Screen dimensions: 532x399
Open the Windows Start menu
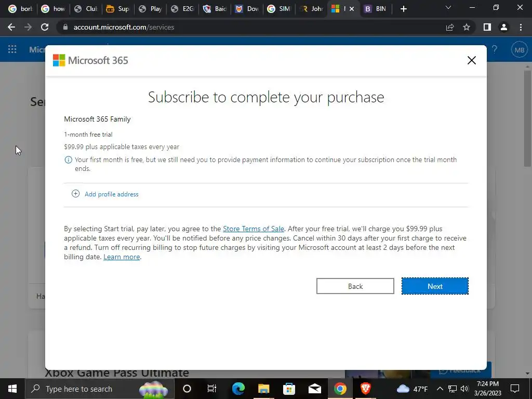point(12,389)
